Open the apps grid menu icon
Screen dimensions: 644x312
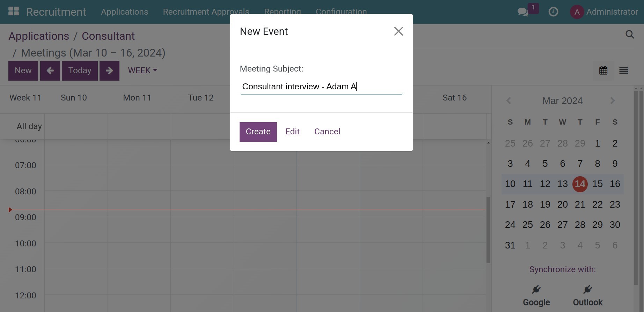(14, 12)
